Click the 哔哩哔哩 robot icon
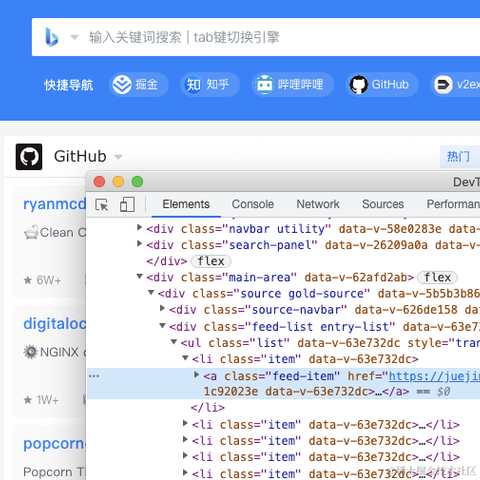This screenshot has height=480, width=480. coord(265,85)
